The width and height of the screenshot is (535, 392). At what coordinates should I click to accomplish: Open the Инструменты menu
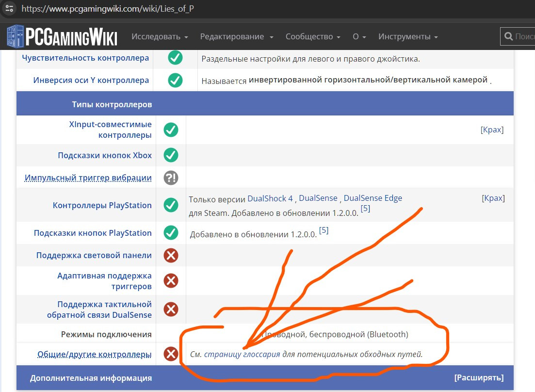tap(408, 37)
